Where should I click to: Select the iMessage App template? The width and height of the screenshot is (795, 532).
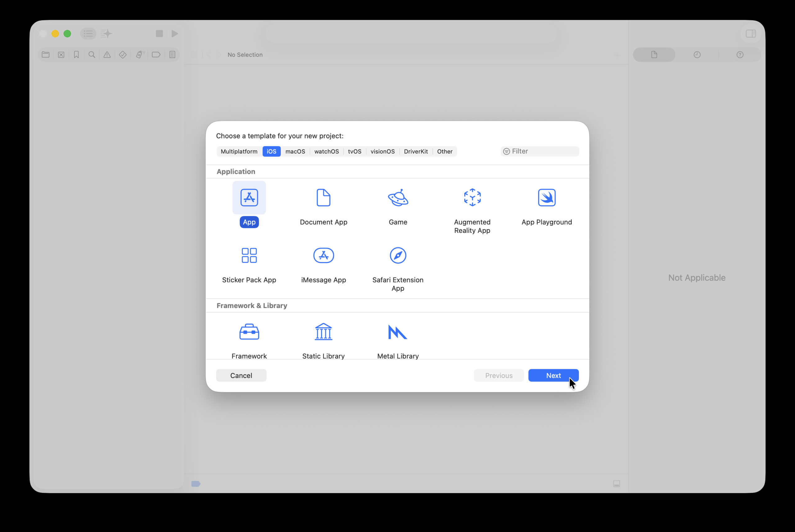323,255
